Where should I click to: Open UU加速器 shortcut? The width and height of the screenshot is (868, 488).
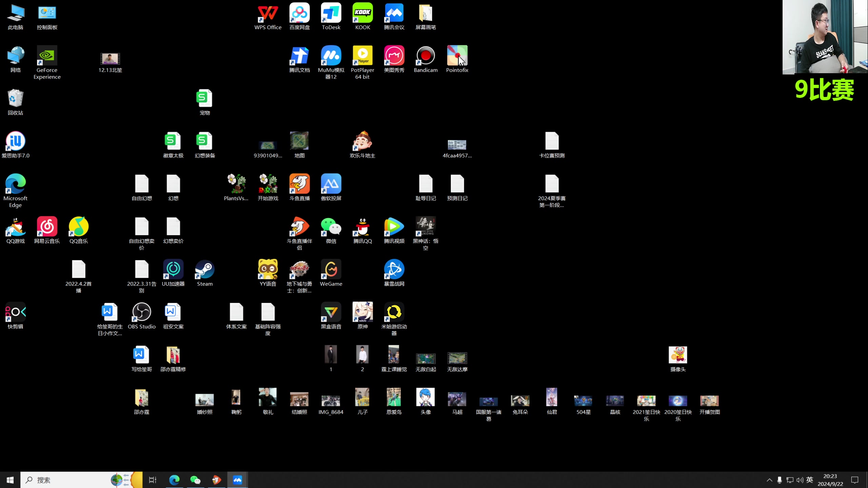coord(173,273)
